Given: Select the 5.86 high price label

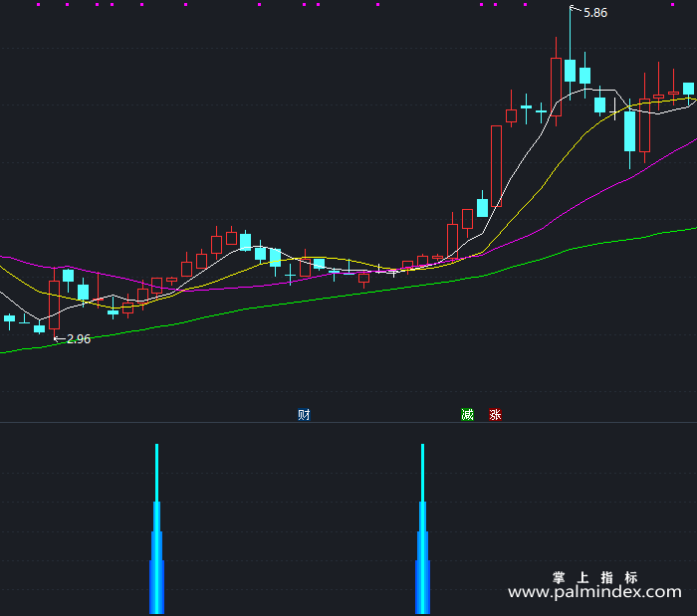Looking at the screenshot, I should [x=595, y=13].
